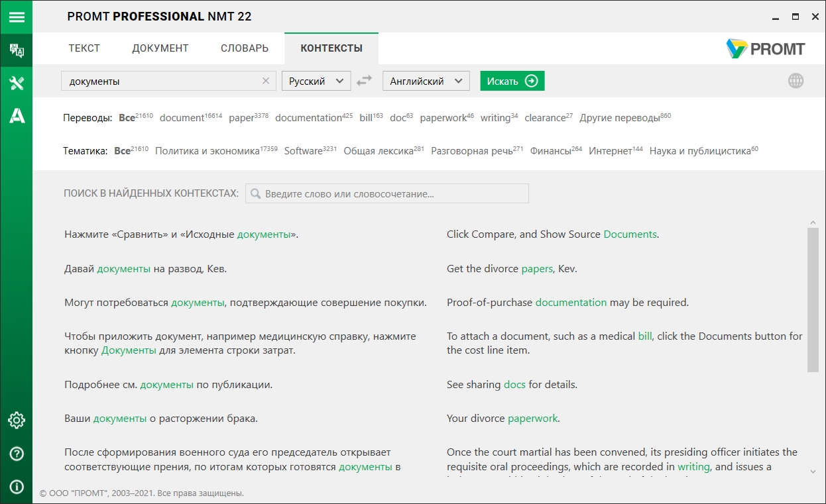826x504 pixels.
Task: Click the search-in-found-contexts input field
Action: click(388, 194)
